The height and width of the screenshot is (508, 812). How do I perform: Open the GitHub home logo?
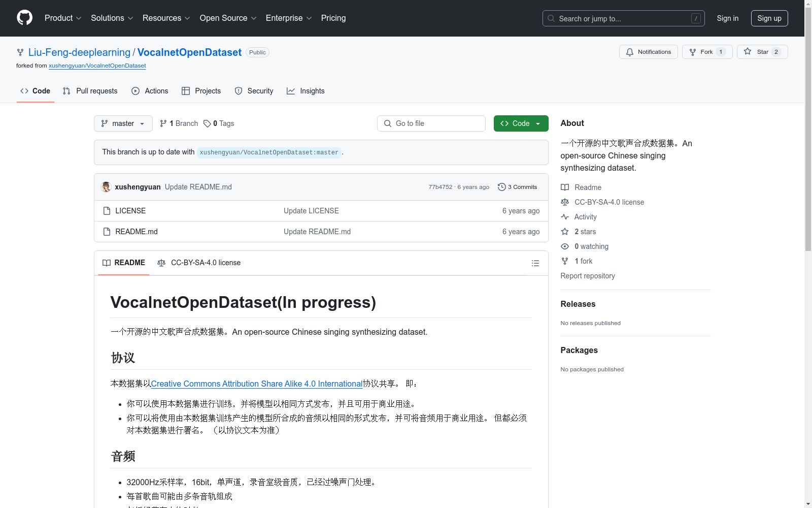(x=24, y=18)
